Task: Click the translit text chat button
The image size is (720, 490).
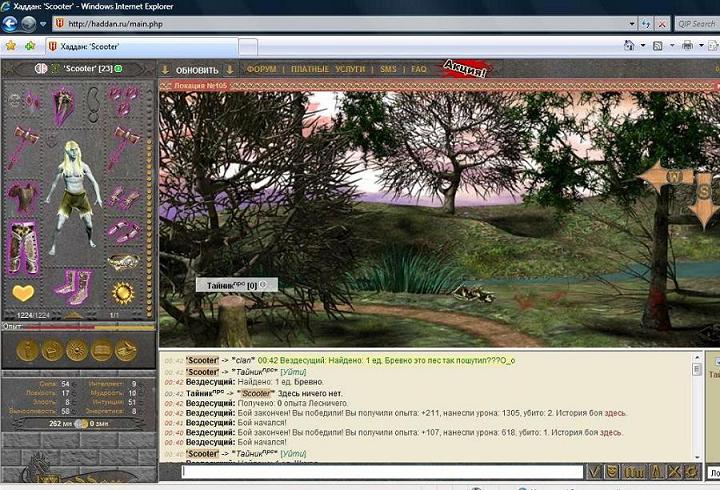Action: click(x=634, y=472)
